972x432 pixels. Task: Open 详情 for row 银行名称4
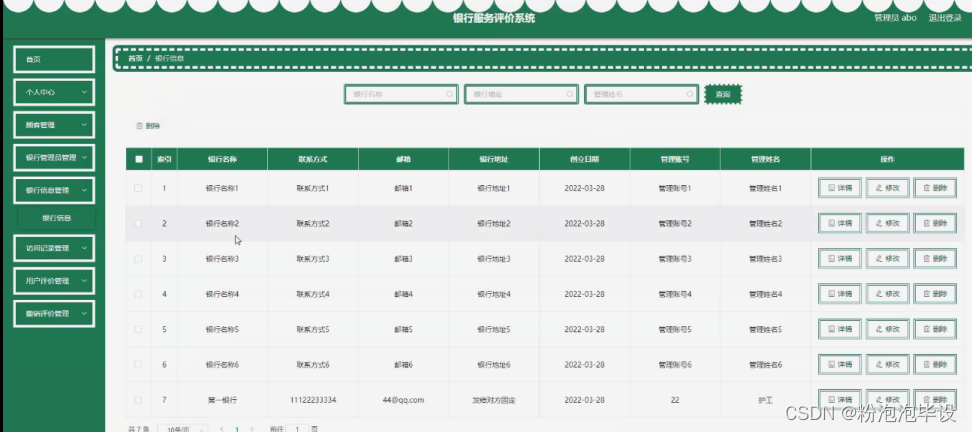[x=840, y=294]
